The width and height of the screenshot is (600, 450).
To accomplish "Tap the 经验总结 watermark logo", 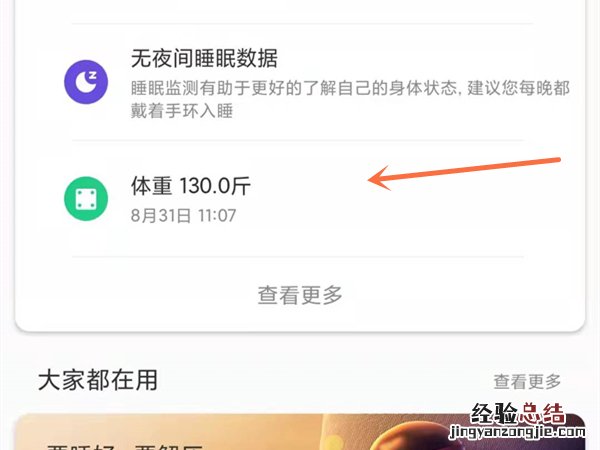I will click(x=518, y=414).
